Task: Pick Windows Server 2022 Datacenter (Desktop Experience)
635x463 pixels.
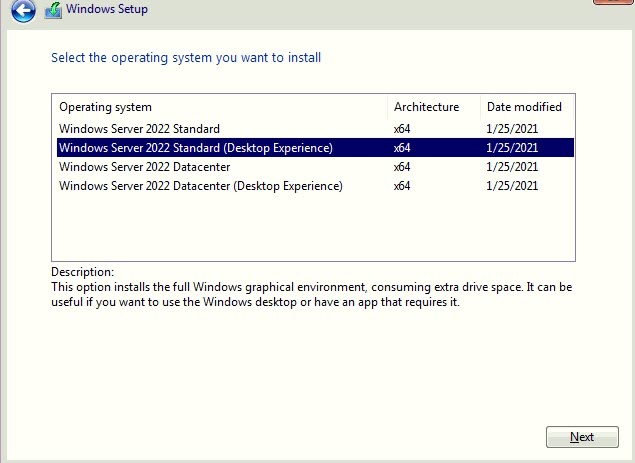Action: coord(200,186)
